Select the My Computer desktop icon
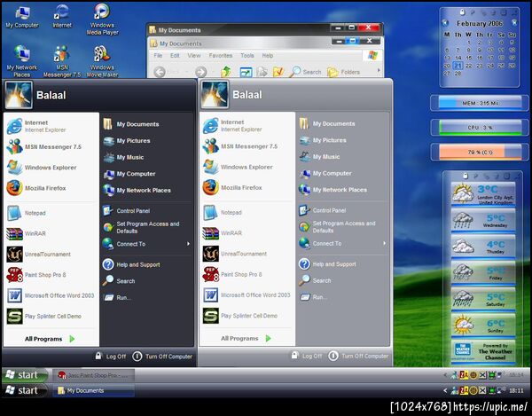 point(22,17)
